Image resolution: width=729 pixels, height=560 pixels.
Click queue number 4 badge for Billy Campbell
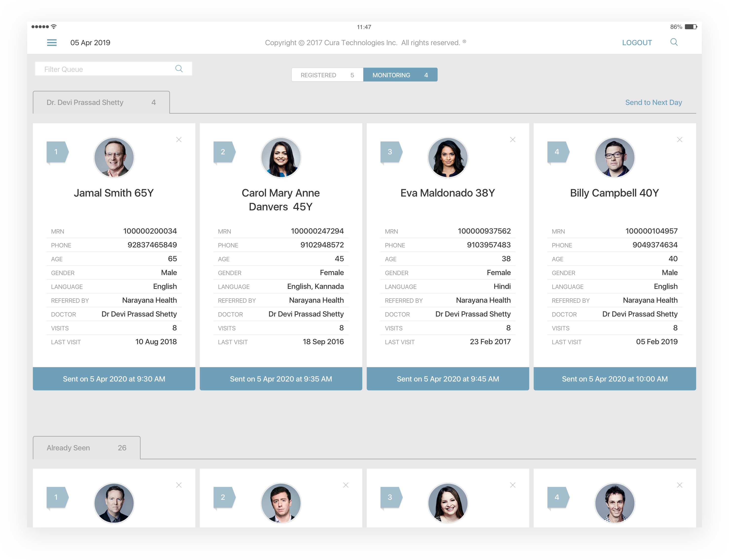click(557, 152)
